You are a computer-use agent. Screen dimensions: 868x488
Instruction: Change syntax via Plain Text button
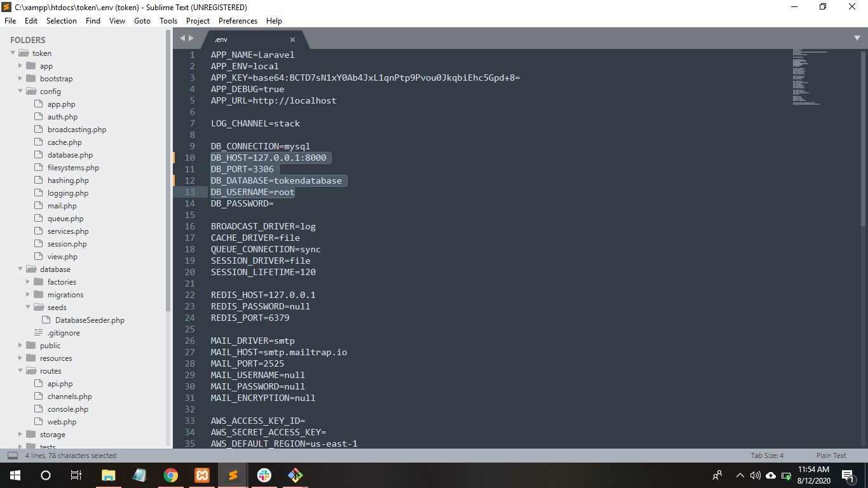click(831, 456)
